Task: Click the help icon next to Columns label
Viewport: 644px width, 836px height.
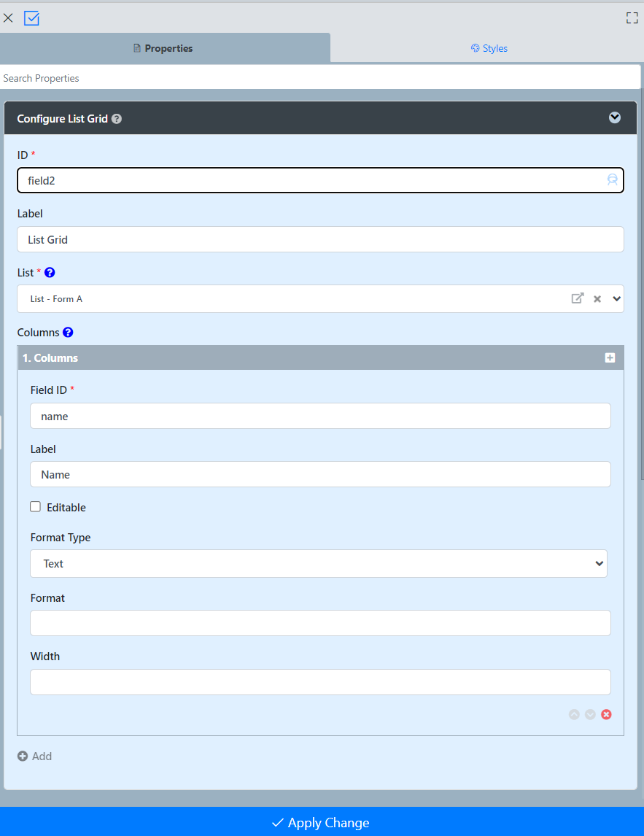Action: [68, 333]
